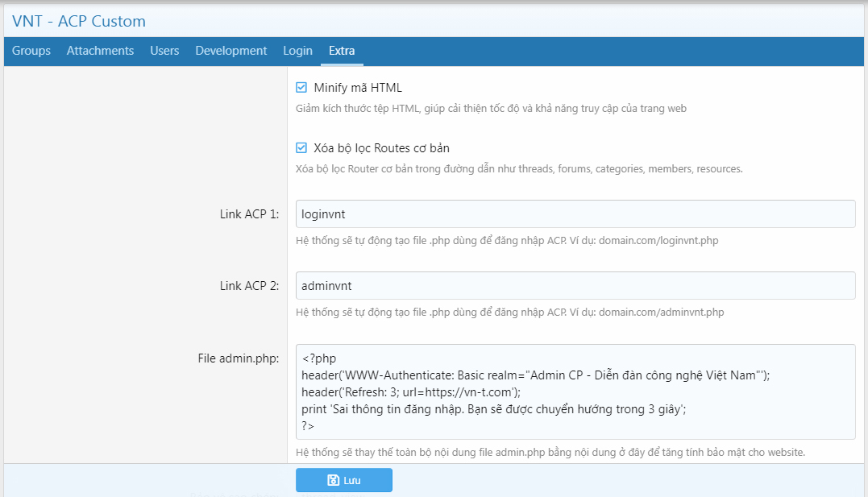The height and width of the screenshot is (497, 868).
Task: Click the active Extra tab
Action: 342,51
